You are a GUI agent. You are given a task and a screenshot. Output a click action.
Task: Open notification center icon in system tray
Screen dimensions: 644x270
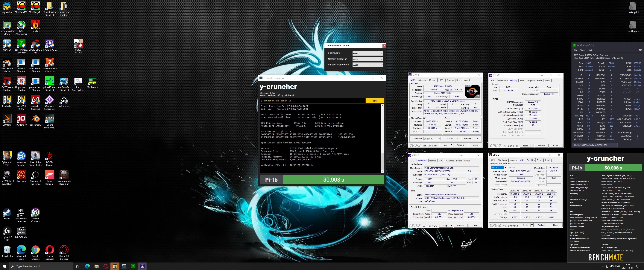638,266
